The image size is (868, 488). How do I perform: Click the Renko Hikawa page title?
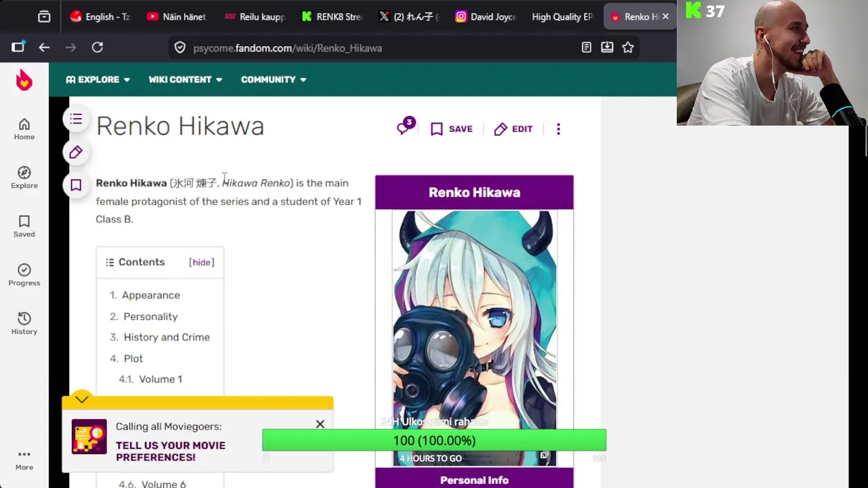click(180, 126)
